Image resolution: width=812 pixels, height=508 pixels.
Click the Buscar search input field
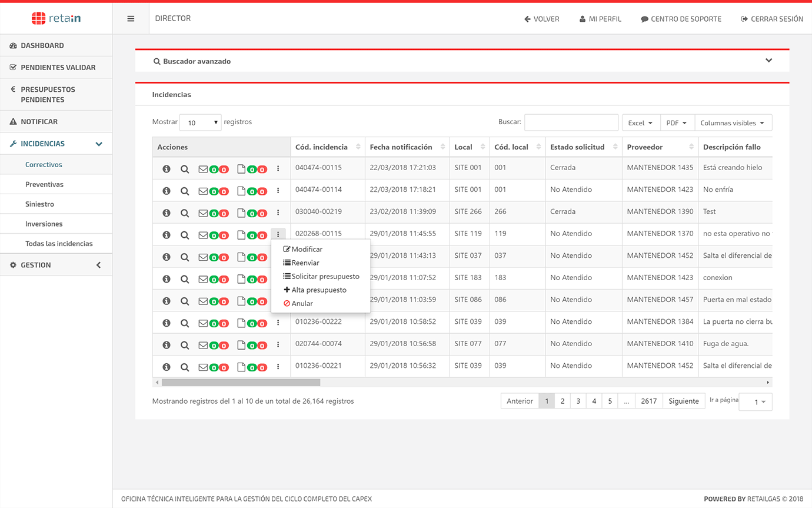click(x=571, y=122)
